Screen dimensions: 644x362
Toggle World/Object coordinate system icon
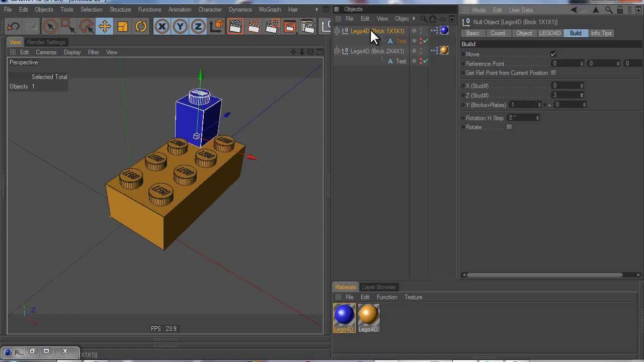[217, 26]
